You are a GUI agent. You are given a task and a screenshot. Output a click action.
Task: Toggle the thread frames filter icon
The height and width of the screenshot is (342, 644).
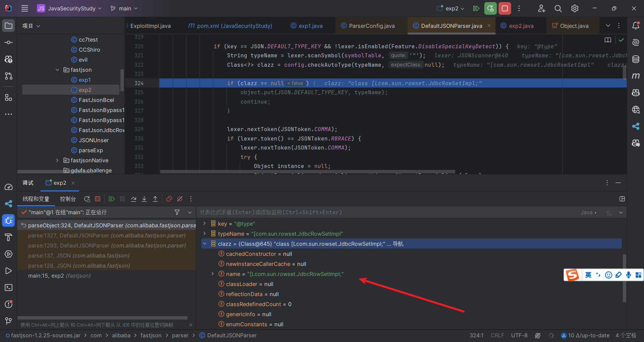tap(177, 212)
